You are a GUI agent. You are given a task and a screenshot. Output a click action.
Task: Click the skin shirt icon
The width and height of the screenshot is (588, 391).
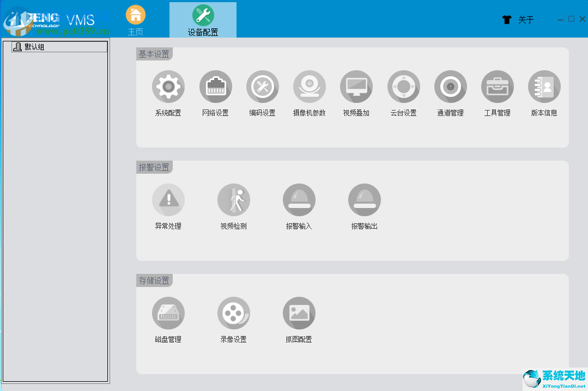click(x=507, y=20)
